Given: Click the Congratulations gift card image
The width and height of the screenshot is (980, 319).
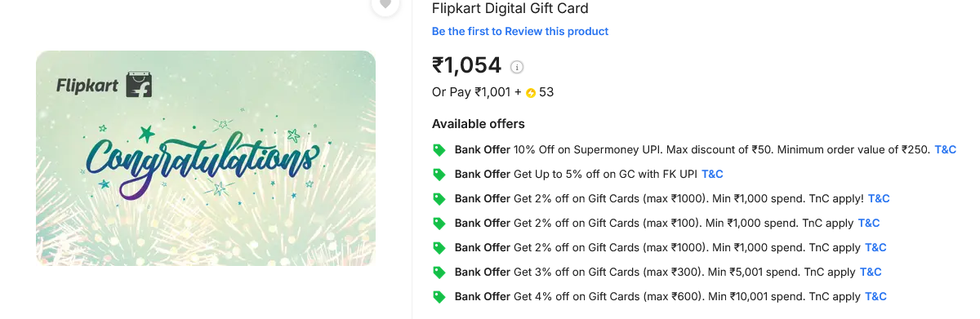Looking at the screenshot, I should click(x=206, y=158).
